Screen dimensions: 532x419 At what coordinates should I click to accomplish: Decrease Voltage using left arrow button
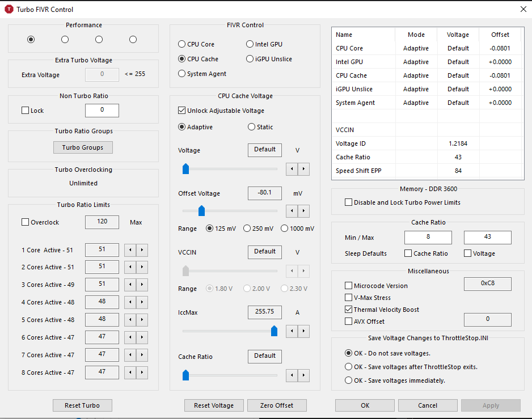291,169
